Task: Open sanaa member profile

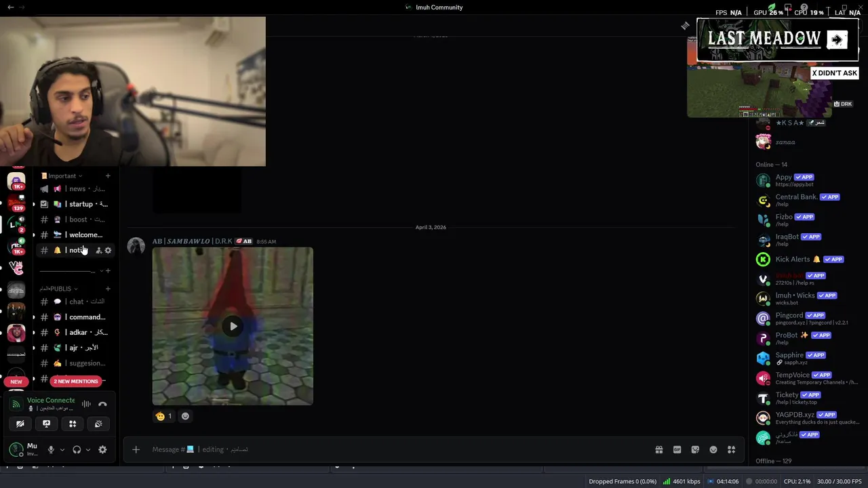Action: (x=807, y=142)
